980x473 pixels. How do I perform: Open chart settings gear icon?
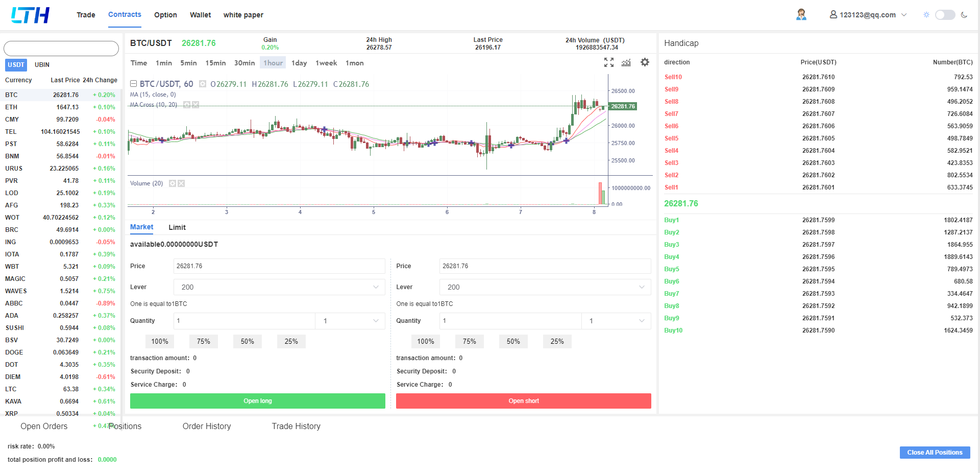tap(645, 62)
